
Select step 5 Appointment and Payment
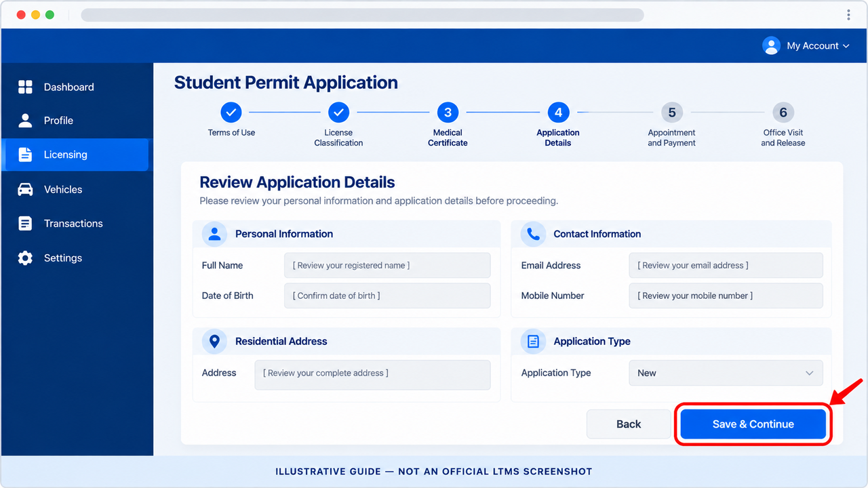(x=671, y=112)
